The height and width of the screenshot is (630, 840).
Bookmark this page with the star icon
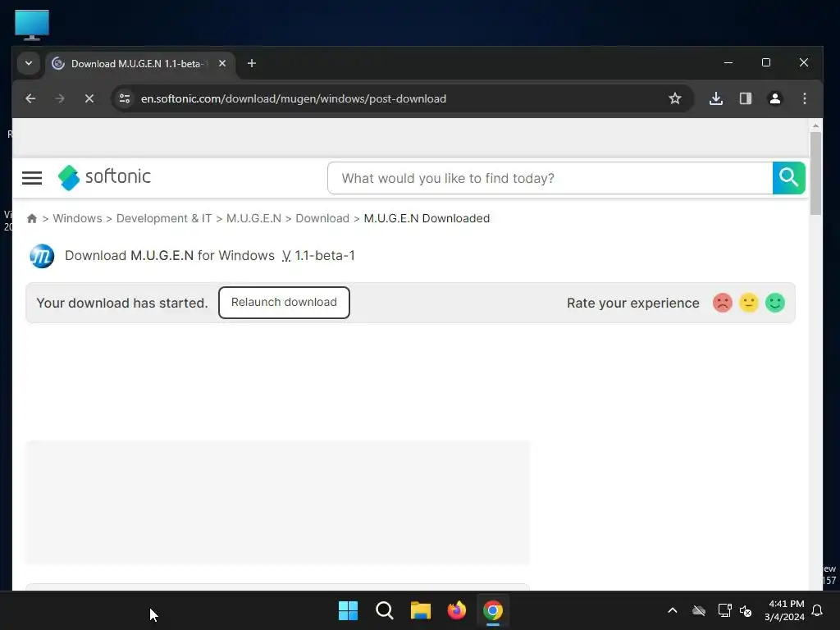click(675, 98)
